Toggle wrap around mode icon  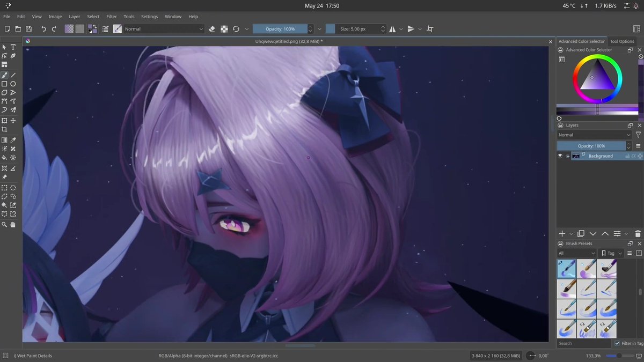coord(430,29)
